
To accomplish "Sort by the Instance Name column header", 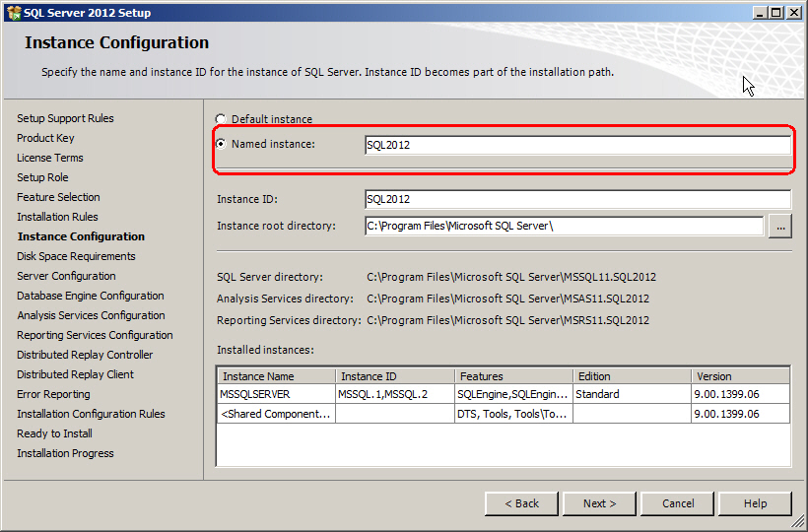I will pos(276,376).
